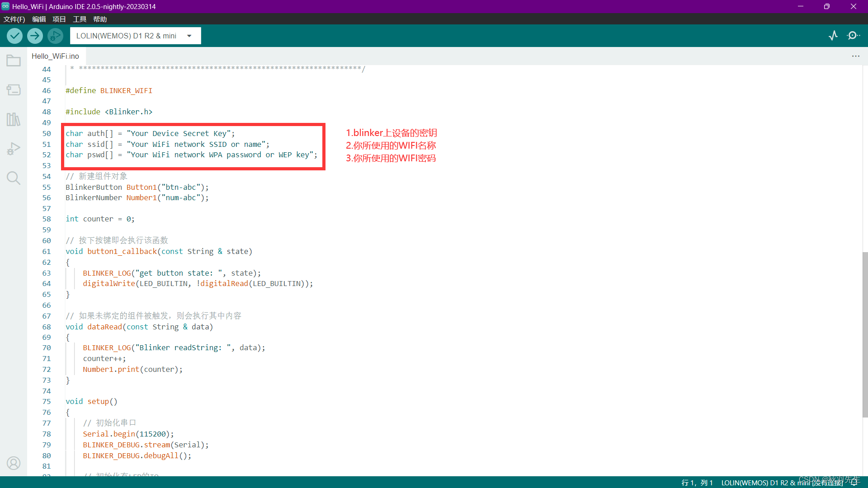
Task: Click the ssid[] WiFi network name string
Action: pyautogui.click(x=196, y=144)
